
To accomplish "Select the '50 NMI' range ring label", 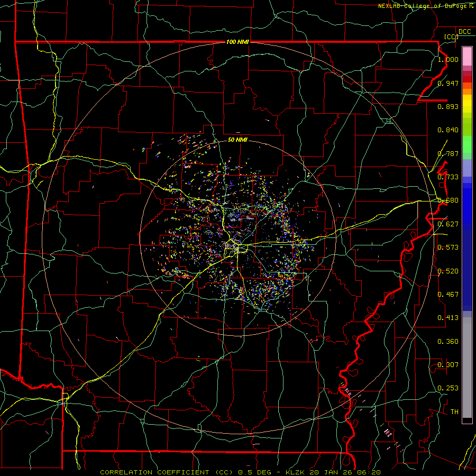I will (x=237, y=140).
